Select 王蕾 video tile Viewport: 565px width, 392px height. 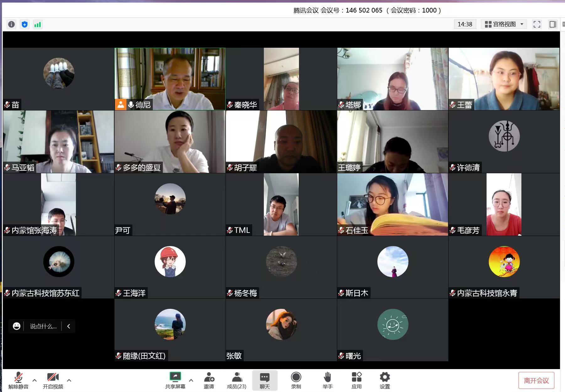[x=504, y=79]
